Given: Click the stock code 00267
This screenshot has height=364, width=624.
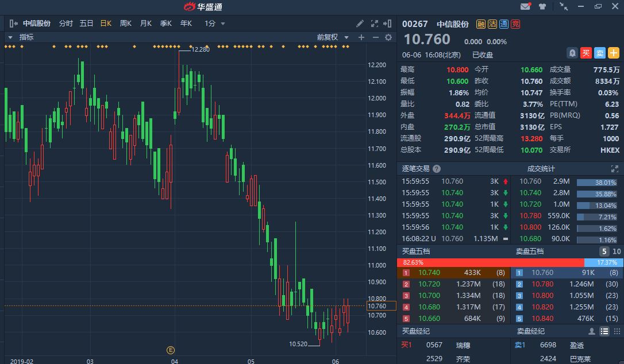Looking at the screenshot, I should tap(415, 24).
